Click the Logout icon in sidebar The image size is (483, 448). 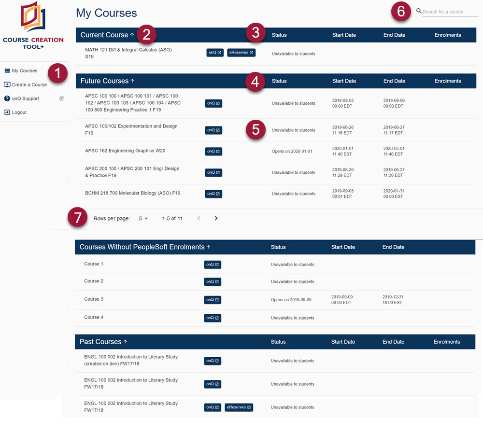(7, 112)
